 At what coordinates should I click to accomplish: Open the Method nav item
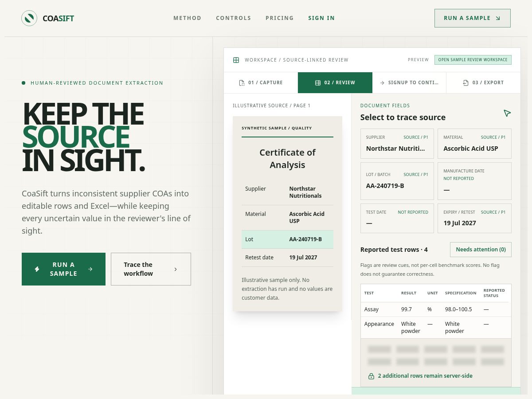(x=187, y=18)
